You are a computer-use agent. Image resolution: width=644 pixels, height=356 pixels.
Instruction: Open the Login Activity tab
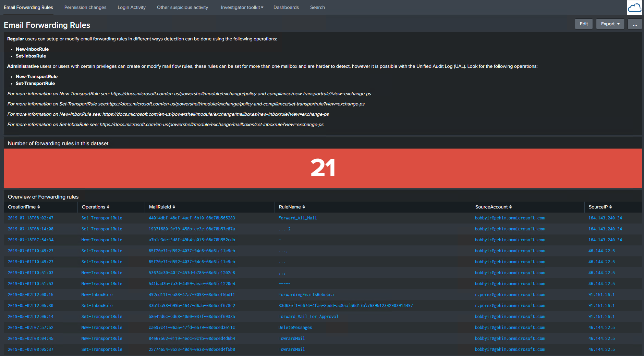132,7
